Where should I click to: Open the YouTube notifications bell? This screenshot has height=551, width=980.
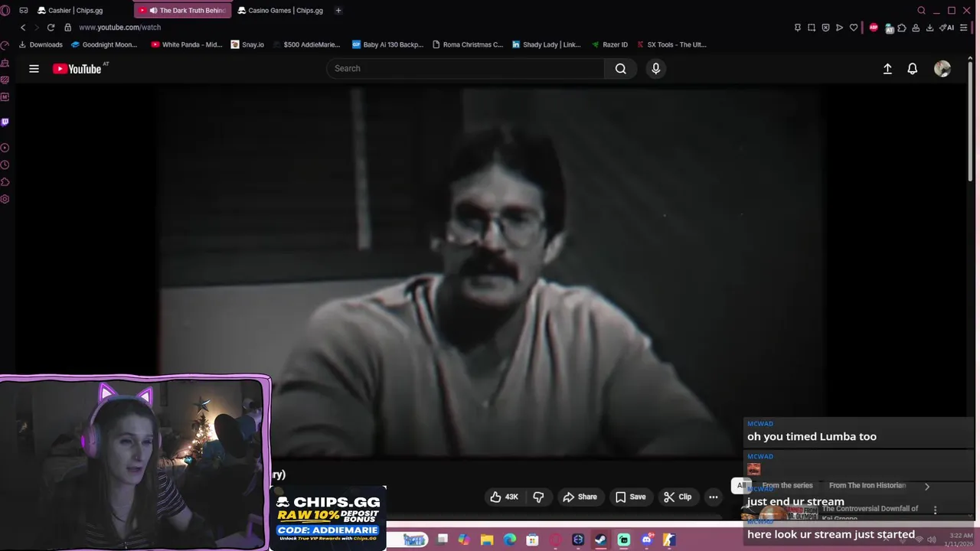tap(913, 69)
